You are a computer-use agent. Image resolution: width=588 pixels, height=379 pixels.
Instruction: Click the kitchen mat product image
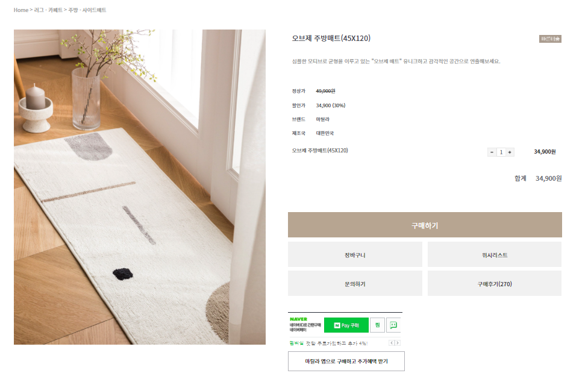point(140,187)
